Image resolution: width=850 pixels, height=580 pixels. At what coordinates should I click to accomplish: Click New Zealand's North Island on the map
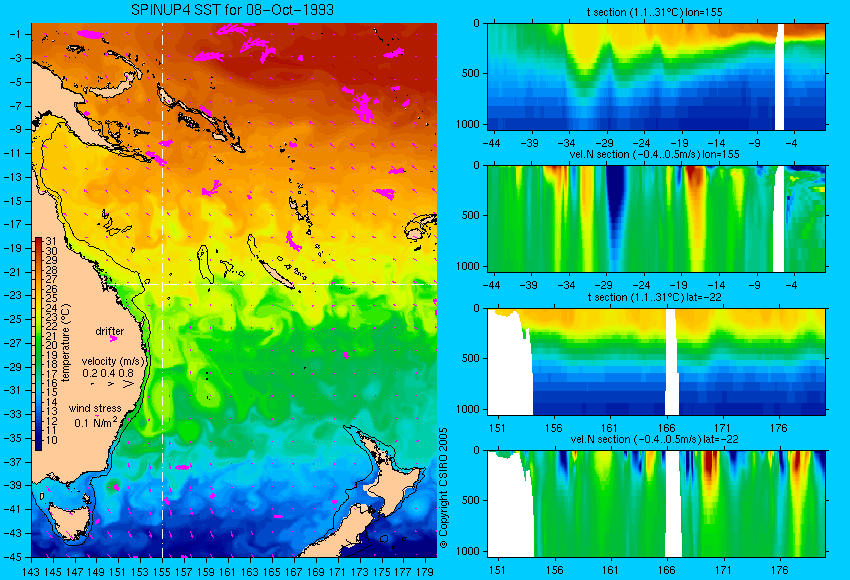pyautogui.click(x=393, y=477)
